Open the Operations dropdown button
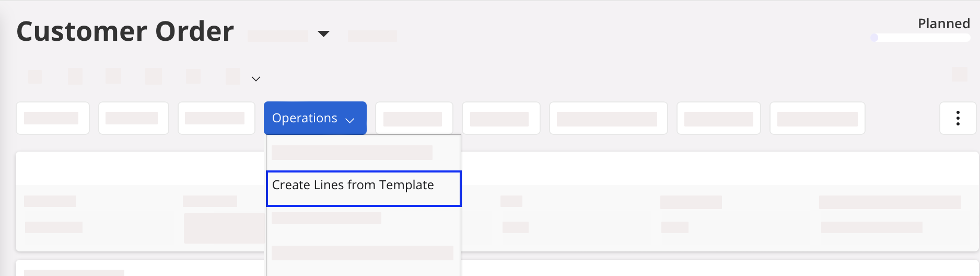 pos(314,118)
